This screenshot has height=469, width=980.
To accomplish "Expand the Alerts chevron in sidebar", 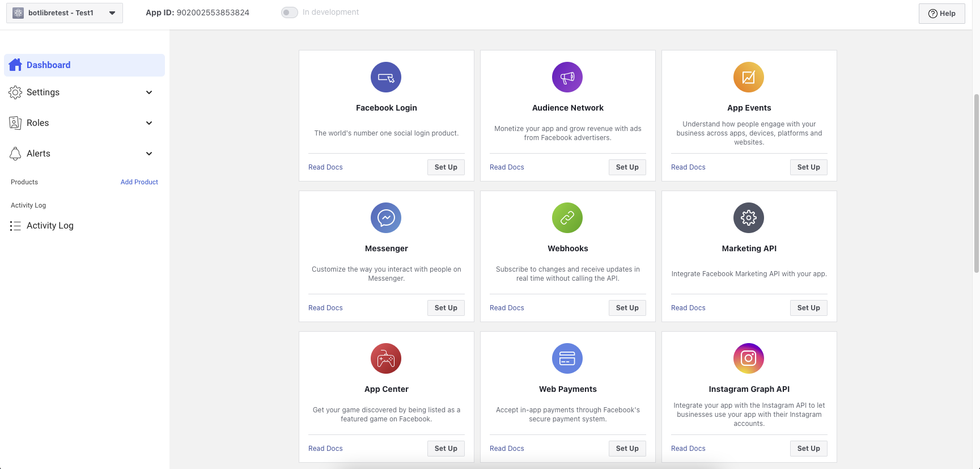I will point(149,154).
